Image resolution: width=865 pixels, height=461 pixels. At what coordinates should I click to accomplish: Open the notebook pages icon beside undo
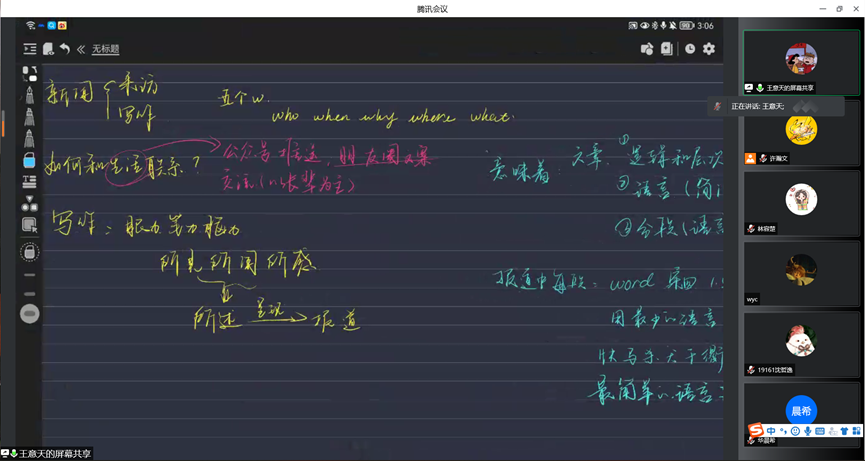[x=49, y=48]
